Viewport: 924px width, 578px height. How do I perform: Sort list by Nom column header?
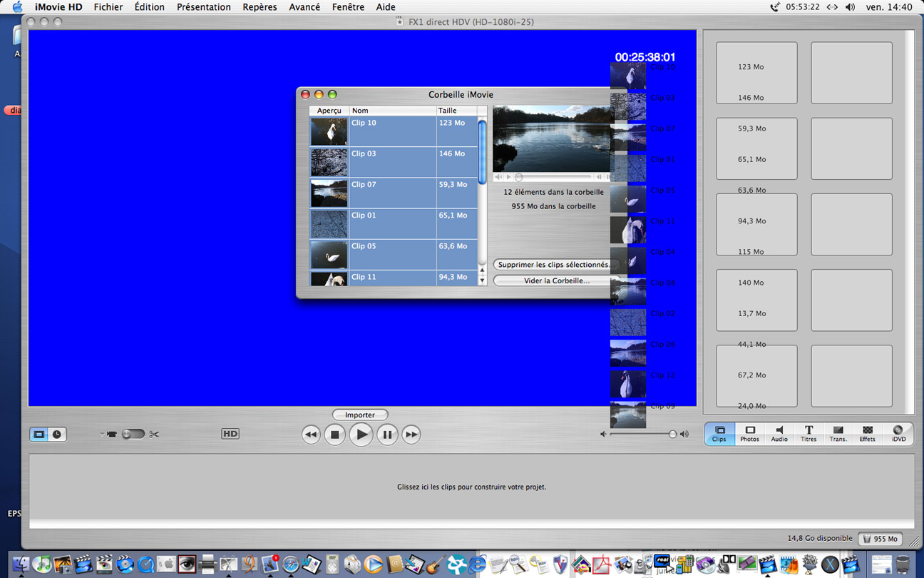(x=392, y=111)
